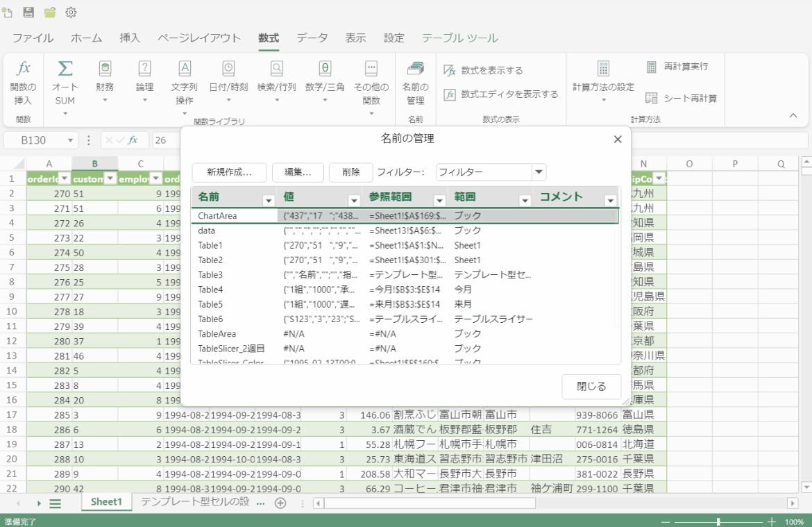
Task: Click the save floppy disk icon
Action: (28, 12)
